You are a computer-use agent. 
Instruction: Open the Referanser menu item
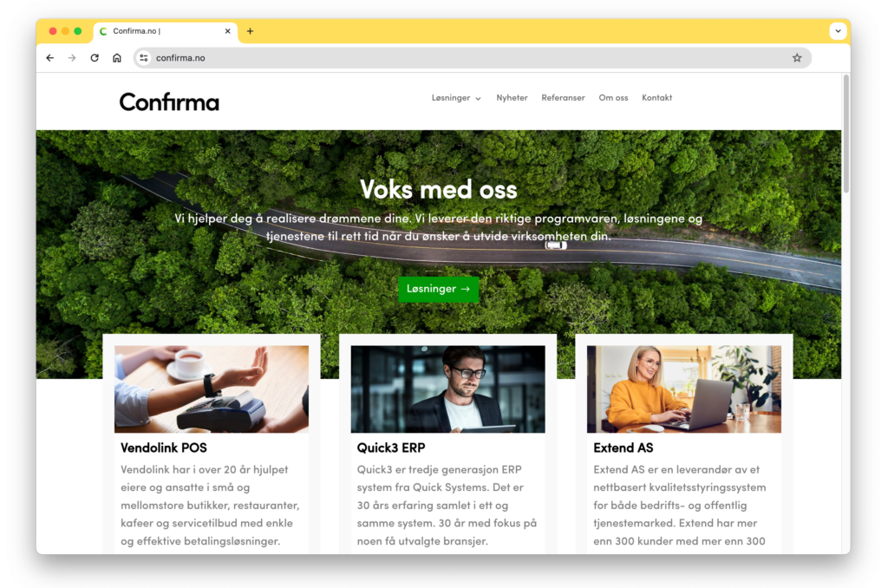[x=563, y=98]
